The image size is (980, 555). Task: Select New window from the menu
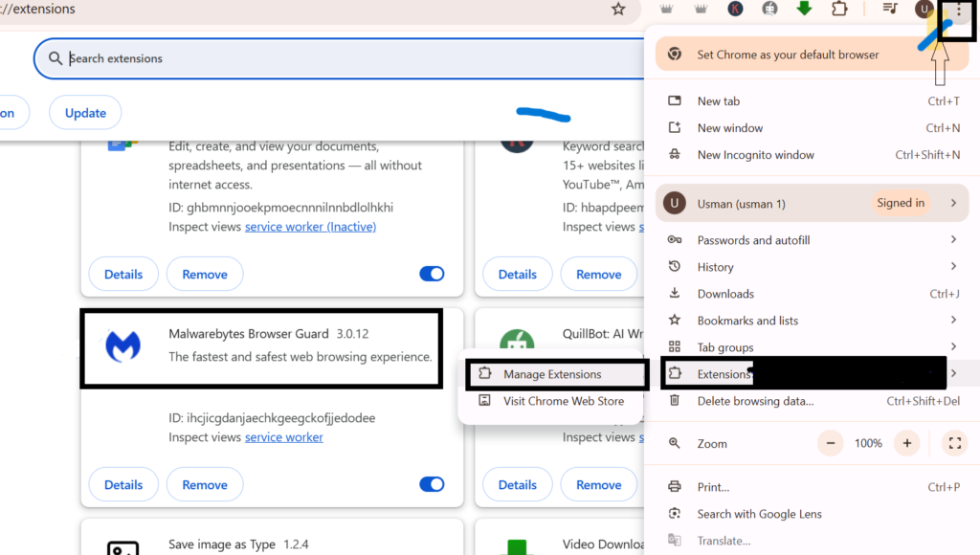tap(812, 127)
